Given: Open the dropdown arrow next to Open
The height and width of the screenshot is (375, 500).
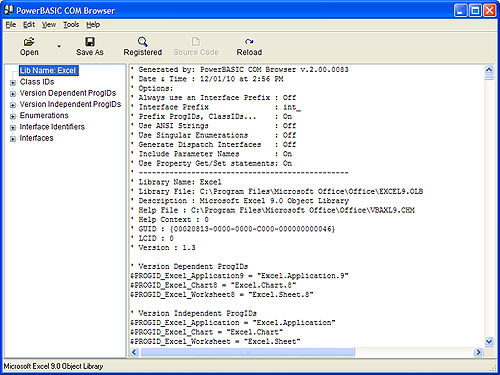Looking at the screenshot, I should [59, 46].
